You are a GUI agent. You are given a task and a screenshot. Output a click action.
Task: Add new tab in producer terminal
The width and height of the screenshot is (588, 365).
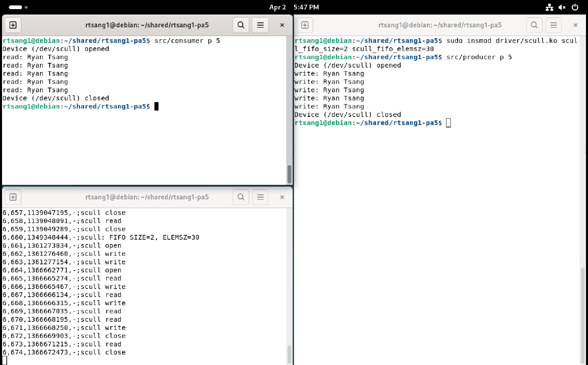tap(305, 25)
